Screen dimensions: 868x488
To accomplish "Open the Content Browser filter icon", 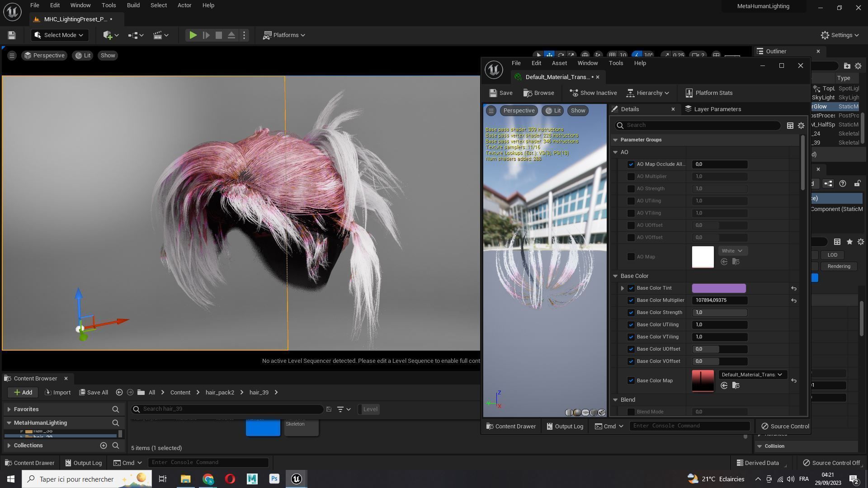I will pyautogui.click(x=340, y=409).
